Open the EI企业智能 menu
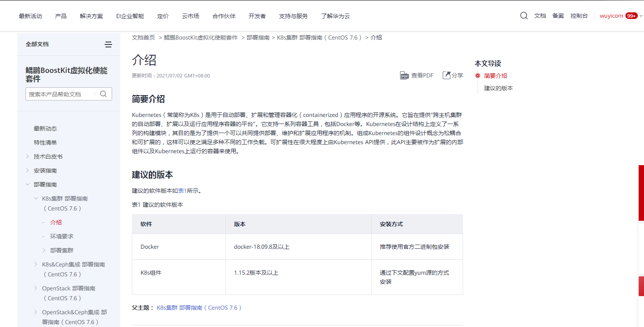The height and width of the screenshot is (327, 644). pos(130,16)
